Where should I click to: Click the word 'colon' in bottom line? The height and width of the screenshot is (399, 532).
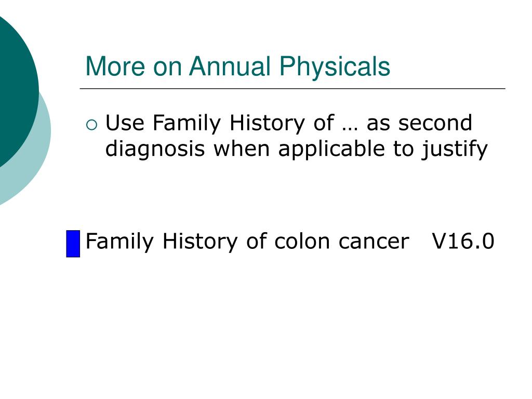302,241
